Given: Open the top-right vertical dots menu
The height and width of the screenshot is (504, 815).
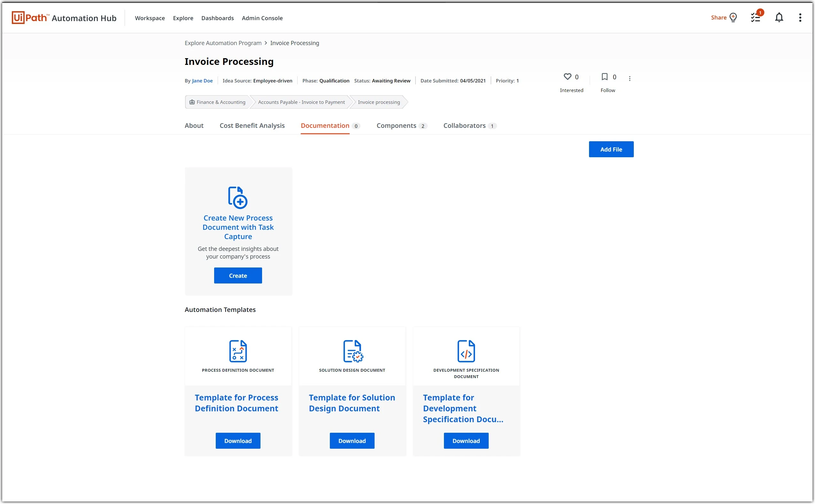Looking at the screenshot, I should [x=800, y=17].
